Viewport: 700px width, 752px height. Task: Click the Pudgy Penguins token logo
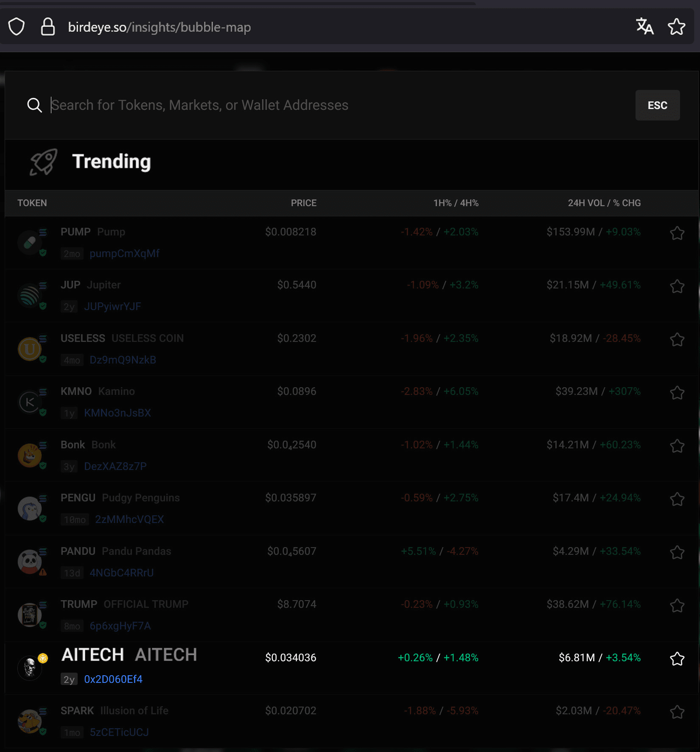30,509
